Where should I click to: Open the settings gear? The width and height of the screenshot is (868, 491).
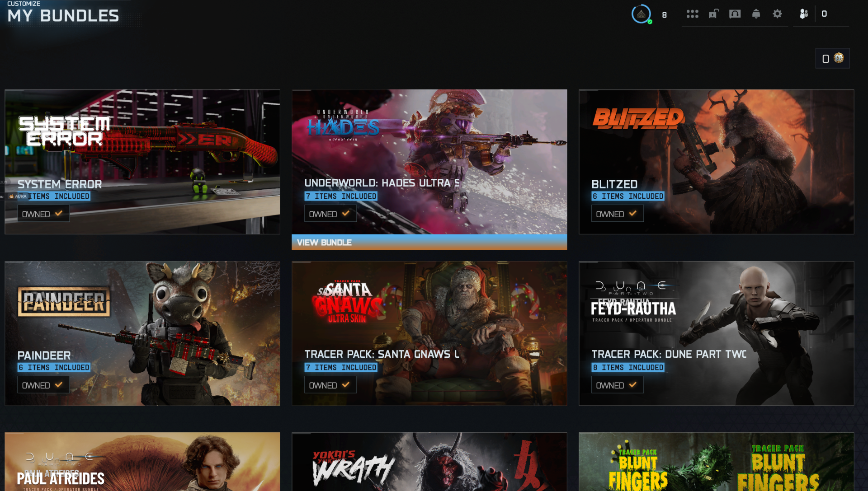point(777,14)
